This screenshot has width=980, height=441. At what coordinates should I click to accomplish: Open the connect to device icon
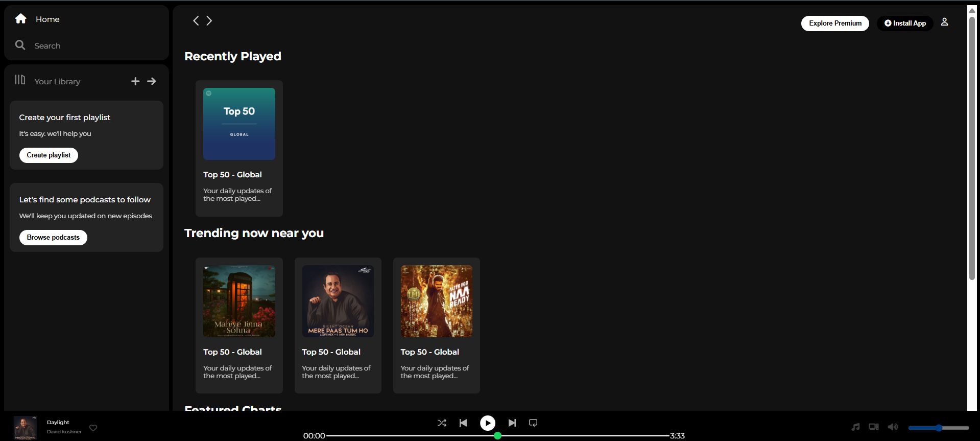pos(874,427)
